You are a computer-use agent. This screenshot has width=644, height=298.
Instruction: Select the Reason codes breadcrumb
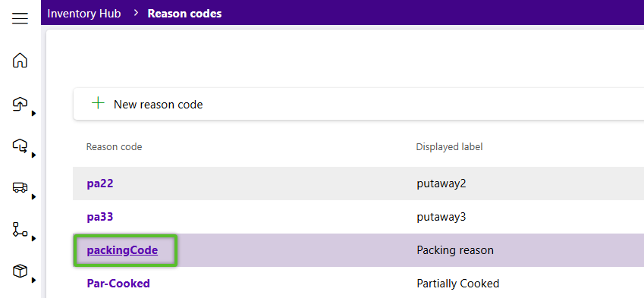coord(185,14)
